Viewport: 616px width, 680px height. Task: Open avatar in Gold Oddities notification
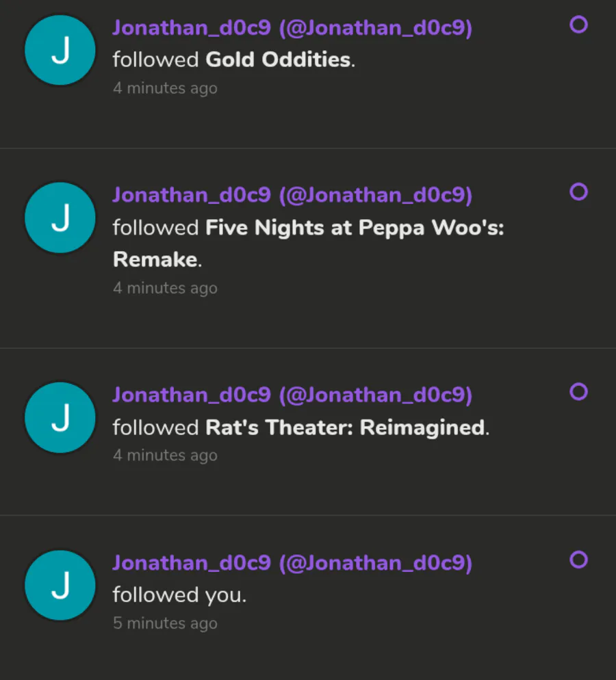pos(60,50)
